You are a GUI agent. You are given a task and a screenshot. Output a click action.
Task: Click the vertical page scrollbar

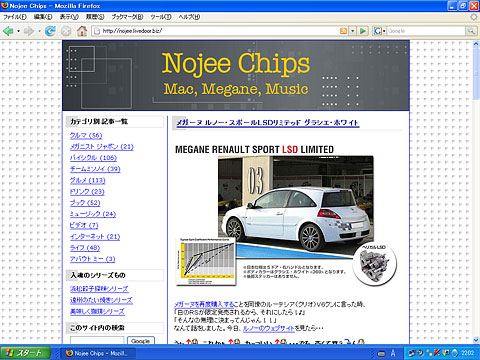pos(476,192)
